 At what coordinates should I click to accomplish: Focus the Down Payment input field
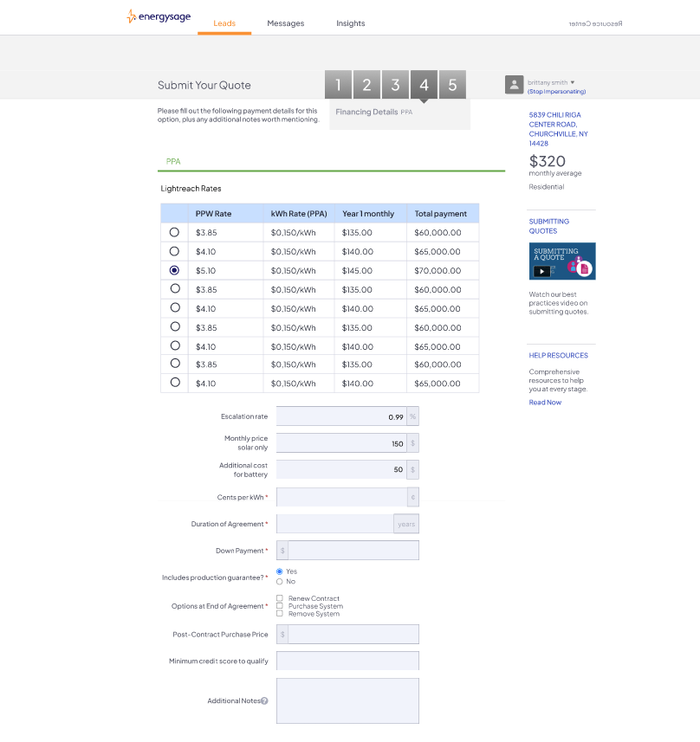pyautogui.click(x=353, y=551)
